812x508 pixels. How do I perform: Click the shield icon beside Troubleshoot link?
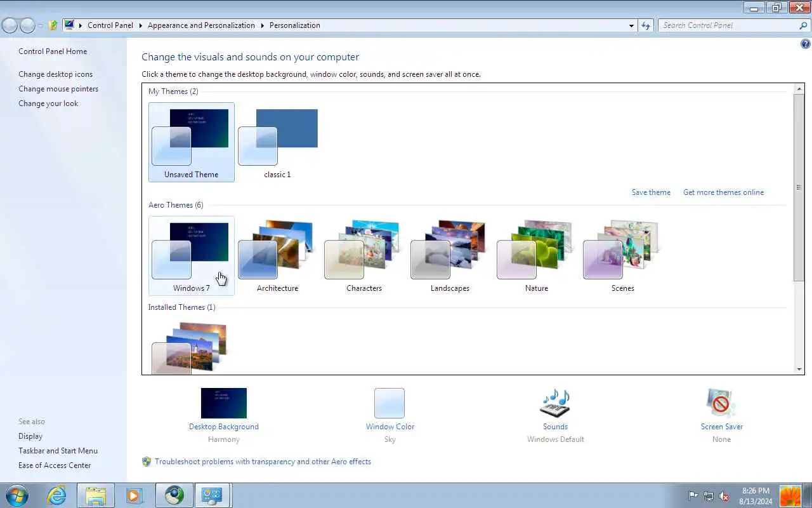pyautogui.click(x=147, y=462)
